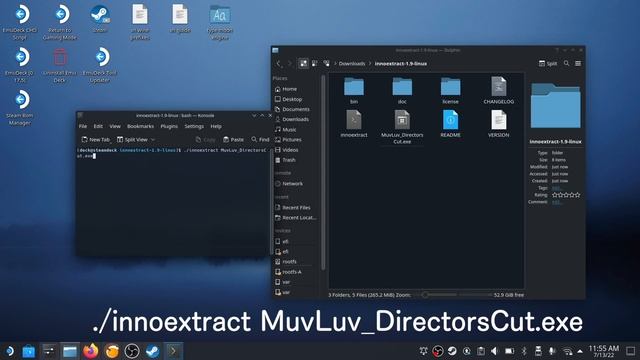This screenshot has width=640, height=360.
Task: Open Recent Files in Places panel
Action: (x=297, y=207)
